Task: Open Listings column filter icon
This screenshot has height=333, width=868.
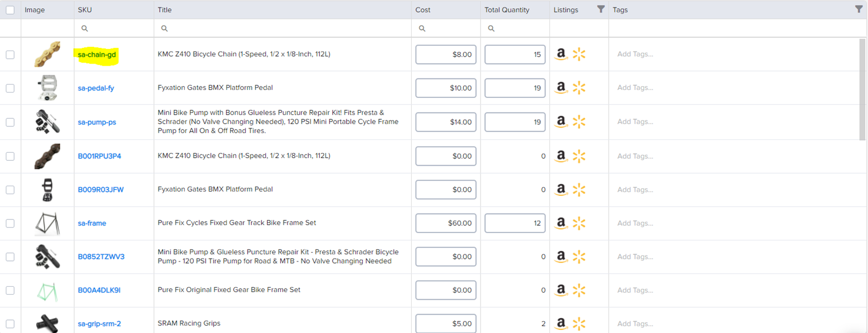Action: 601,9
